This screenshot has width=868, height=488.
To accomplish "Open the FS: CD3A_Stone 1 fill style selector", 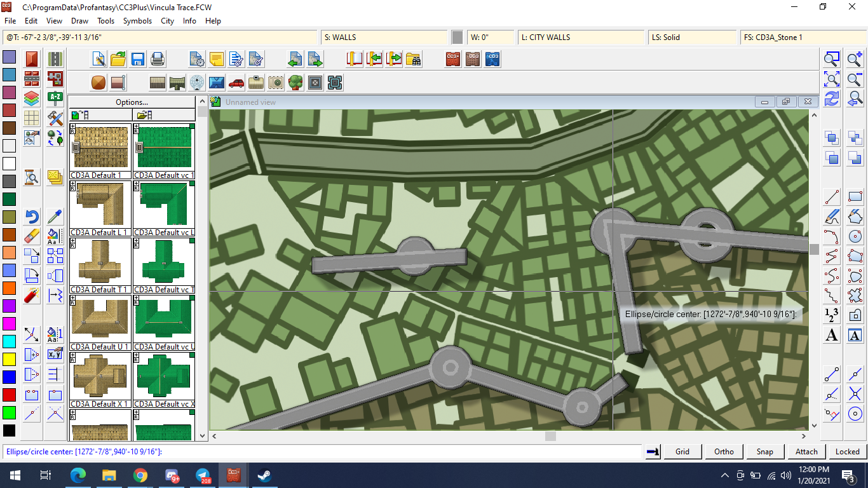I will pyautogui.click(x=803, y=37).
